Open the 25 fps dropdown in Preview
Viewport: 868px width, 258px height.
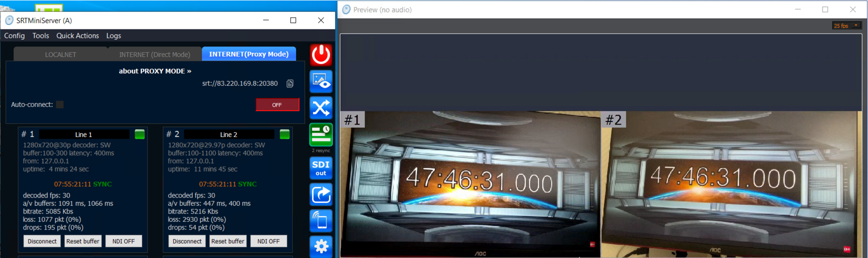point(846,25)
